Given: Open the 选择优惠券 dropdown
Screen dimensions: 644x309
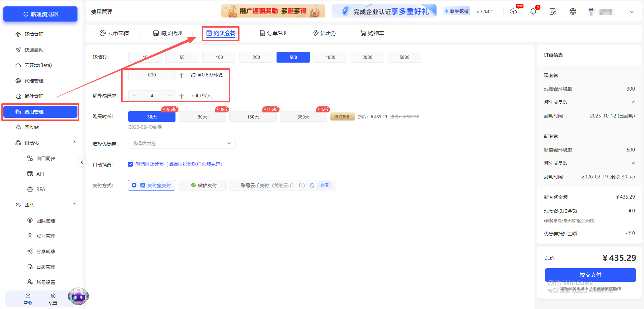Looking at the screenshot, I should [x=182, y=143].
